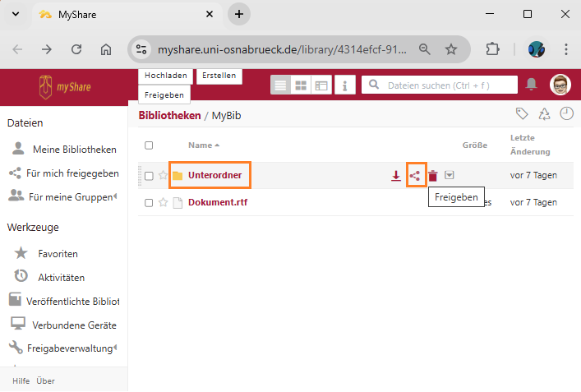Expand more operations dropdown for Unterordner
This screenshot has height=392, width=581.
(x=450, y=176)
